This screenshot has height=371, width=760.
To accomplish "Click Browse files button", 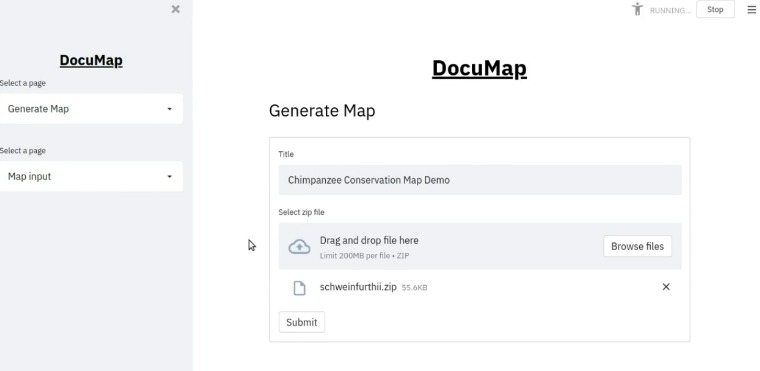I will [637, 246].
